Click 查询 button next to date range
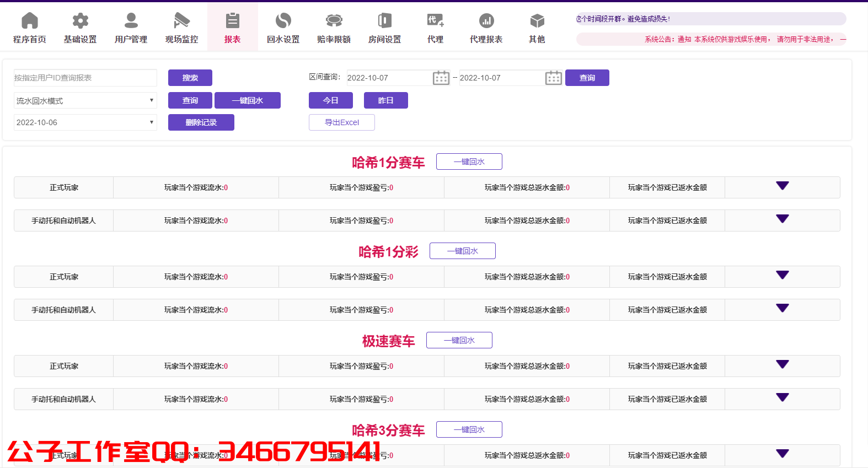This screenshot has width=868, height=468. pyautogui.click(x=587, y=78)
